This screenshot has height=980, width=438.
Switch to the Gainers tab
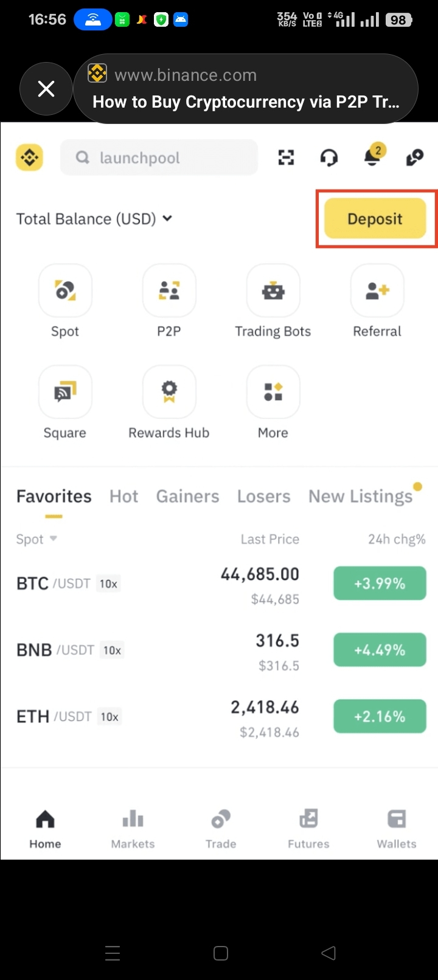coord(187,497)
